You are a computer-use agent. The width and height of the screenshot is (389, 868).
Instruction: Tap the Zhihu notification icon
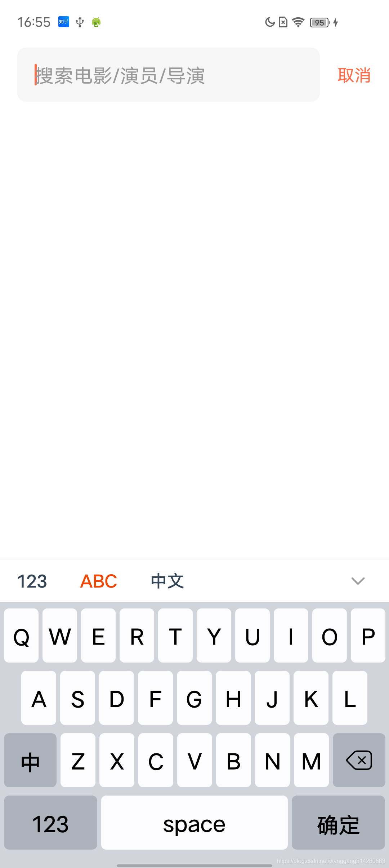pyautogui.click(x=64, y=22)
